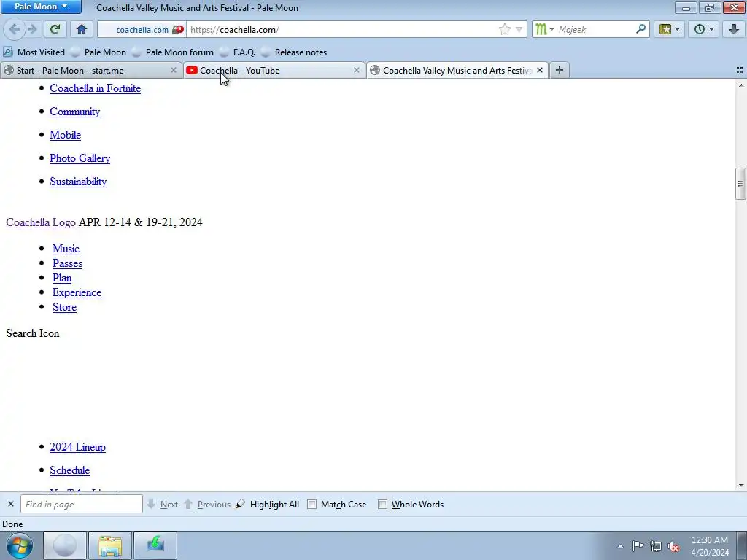Show all tabs grid icon
747x560 pixels.
pyautogui.click(x=740, y=71)
